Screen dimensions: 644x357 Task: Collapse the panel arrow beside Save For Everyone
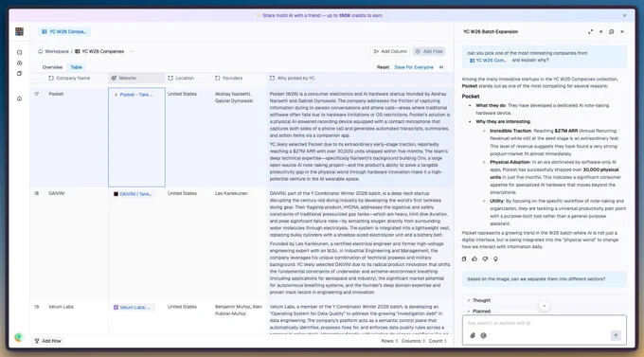tap(441, 67)
